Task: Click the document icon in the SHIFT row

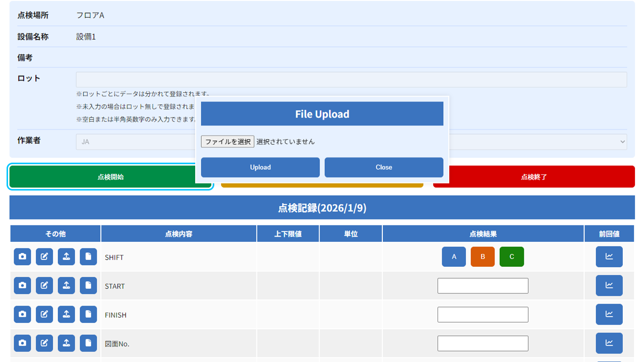Action: click(x=88, y=257)
